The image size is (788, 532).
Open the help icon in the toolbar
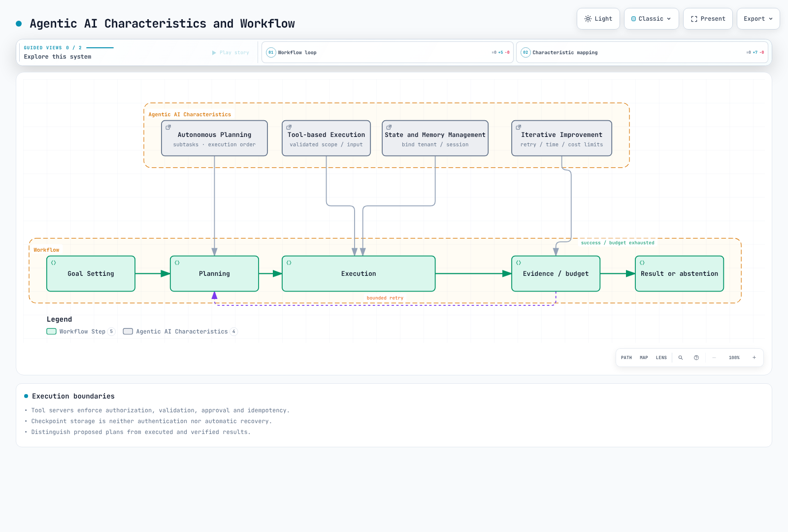click(696, 358)
